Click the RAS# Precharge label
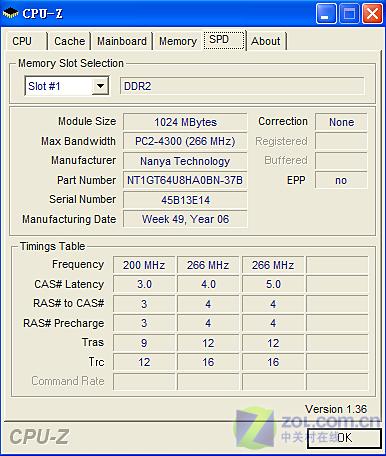The height and width of the screenshot is (456, 386). (63, 323)
